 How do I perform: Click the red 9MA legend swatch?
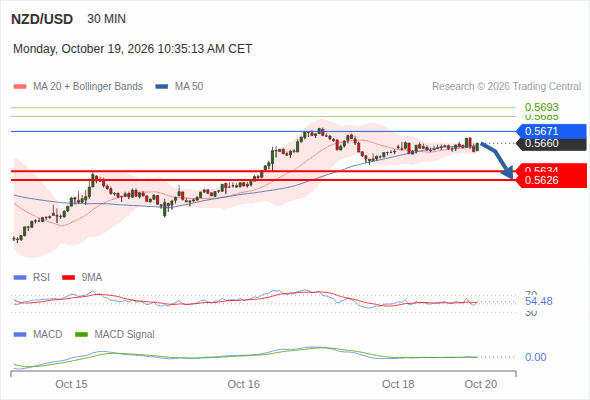click(68, 278)
